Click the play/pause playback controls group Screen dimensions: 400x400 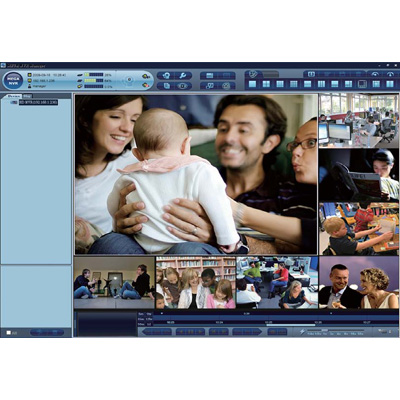(x=190, y=332)
